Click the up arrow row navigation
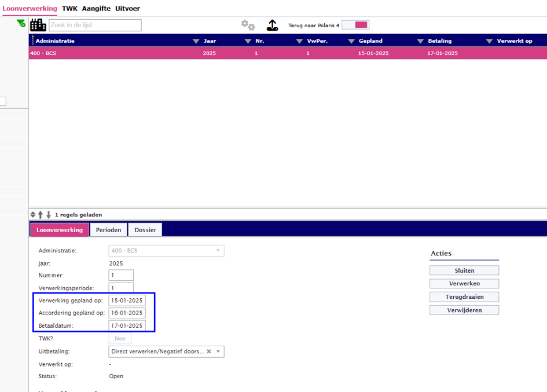547x392 pixels. tap(41, 215)
